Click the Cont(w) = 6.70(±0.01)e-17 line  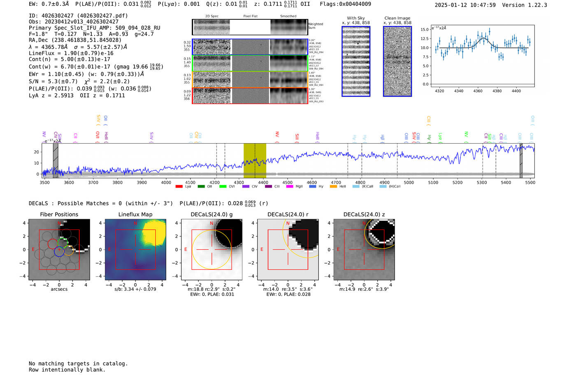click(96, 67)
